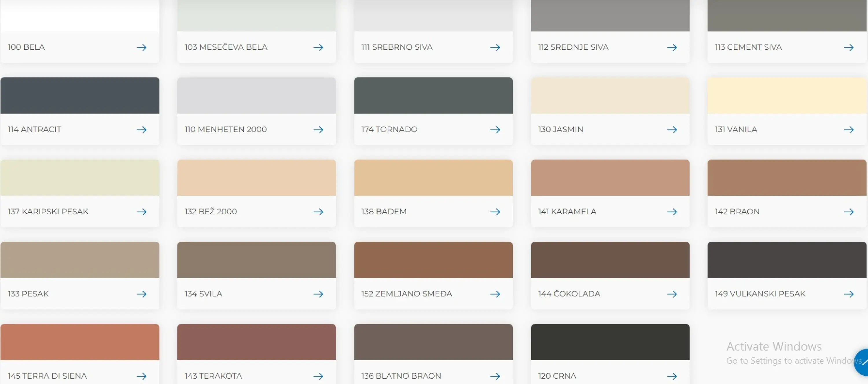Click the arrow beside 134 SVILA
Image resolution: width=868 pixels, height=384 pixels.
(x=318, y=294)
